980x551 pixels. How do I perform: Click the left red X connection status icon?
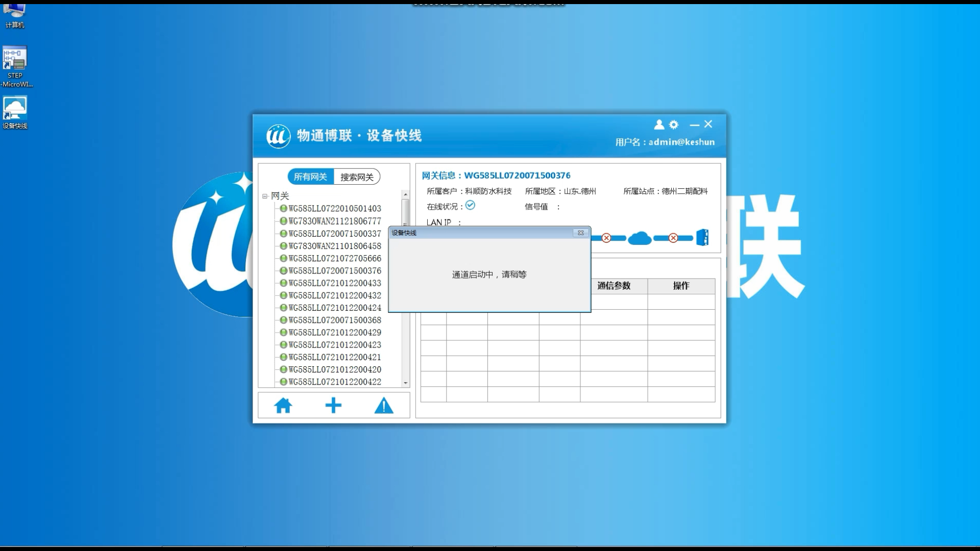coord(606,237)
